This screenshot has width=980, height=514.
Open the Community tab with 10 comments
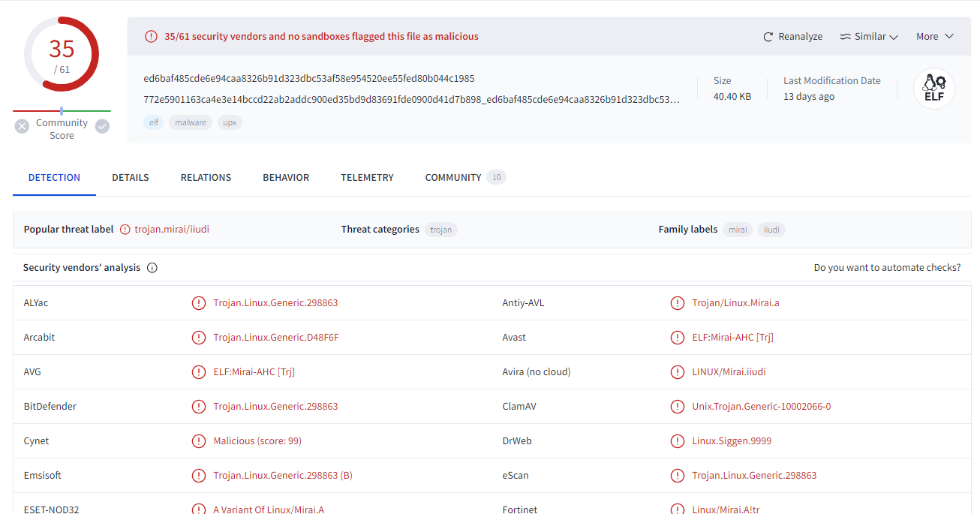pos(453,178)
